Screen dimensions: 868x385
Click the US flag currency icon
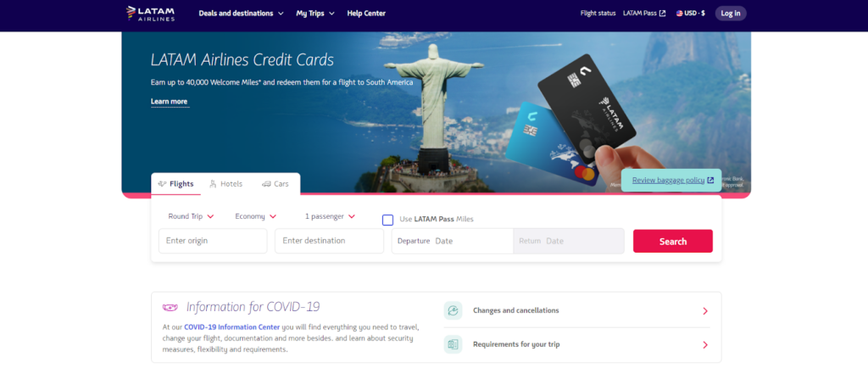pos(679,14)
